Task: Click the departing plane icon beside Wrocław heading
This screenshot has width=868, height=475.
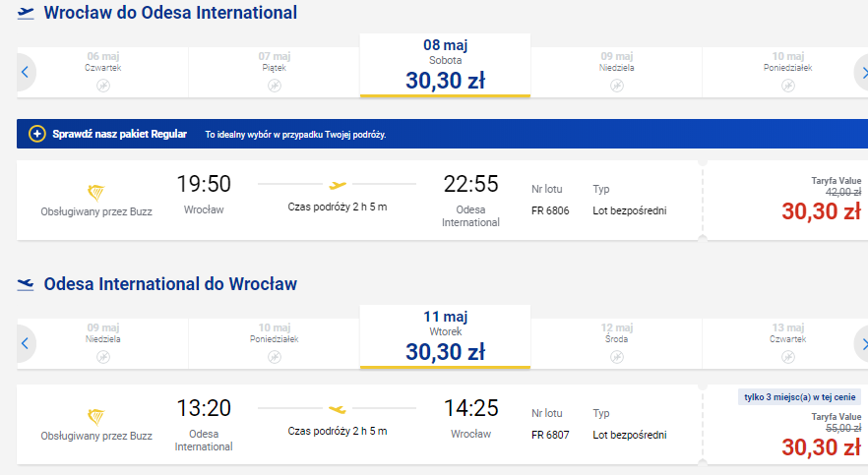Action: point(26,13)
